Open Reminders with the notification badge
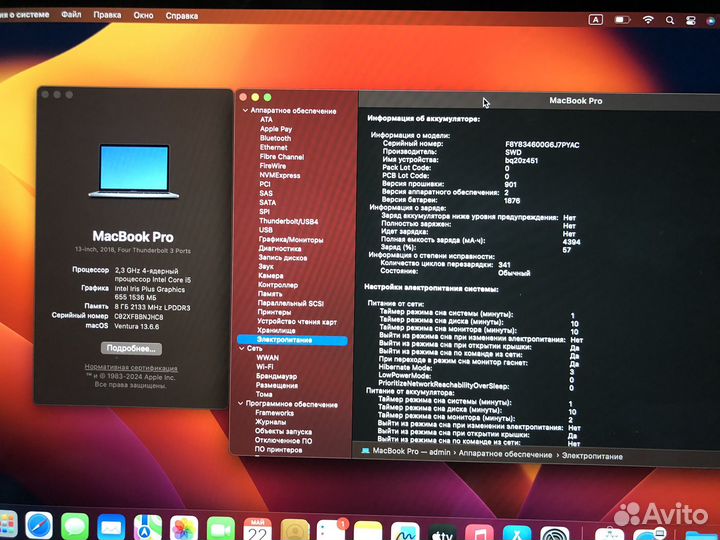This screenshot has height=540, width=720. (x=332, y=531)
